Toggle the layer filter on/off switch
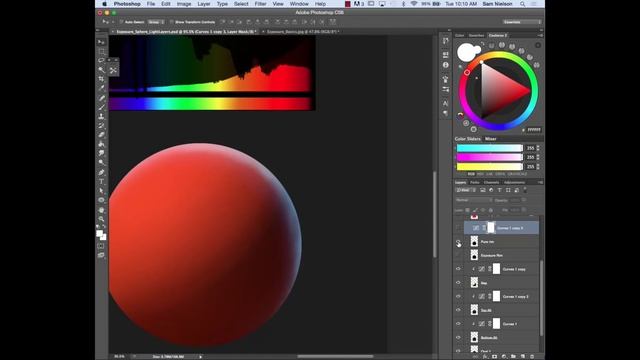Image resolution: width=640 pixels, height=360 pixels. [525, 190]
